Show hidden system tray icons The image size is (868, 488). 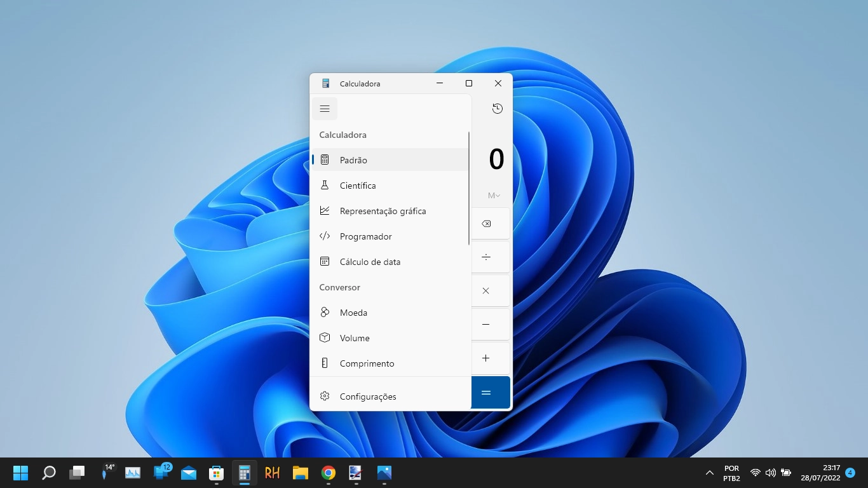pyautogui.click(x=710, y=473)
